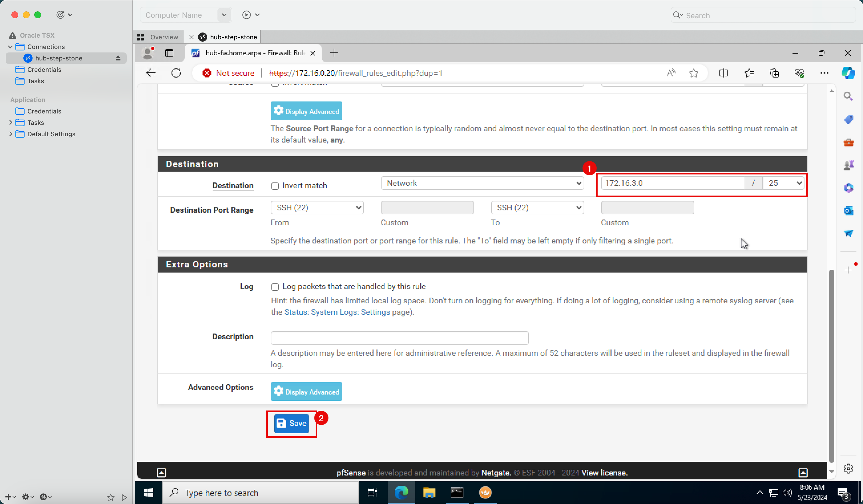
Task: Select SSH 22 To port range dropdown
Action: coord(536,208)
